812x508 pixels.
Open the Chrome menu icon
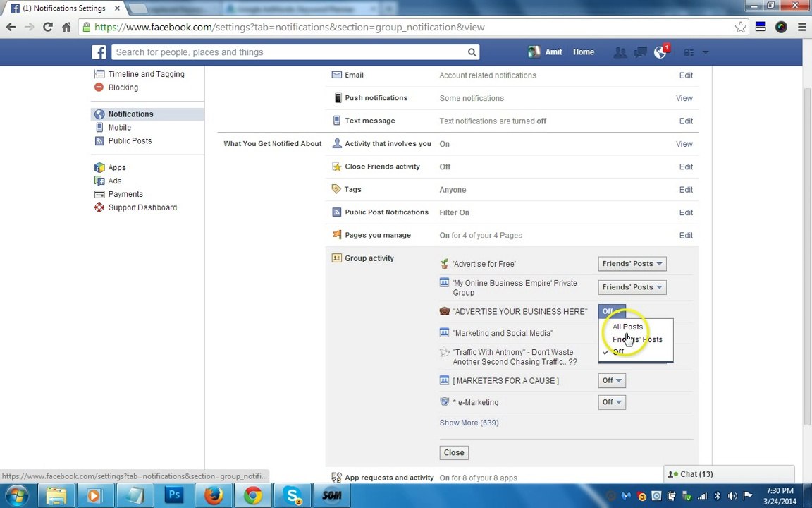point(801,27)
